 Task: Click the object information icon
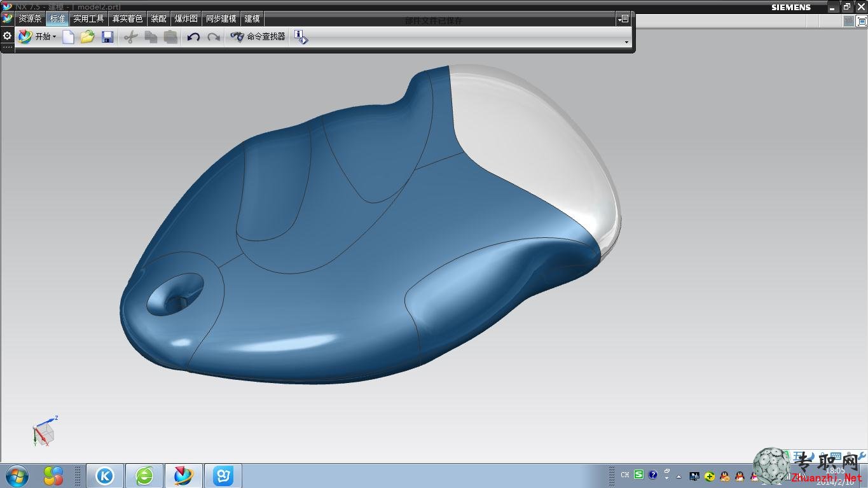coord(301,37)
